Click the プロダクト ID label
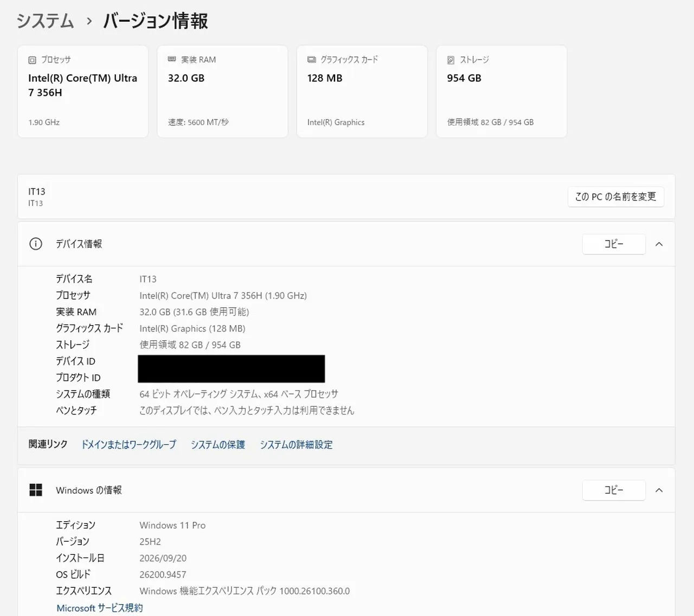Screen dimensions: 694x616 pyautogui.click(x=78, y=378)
